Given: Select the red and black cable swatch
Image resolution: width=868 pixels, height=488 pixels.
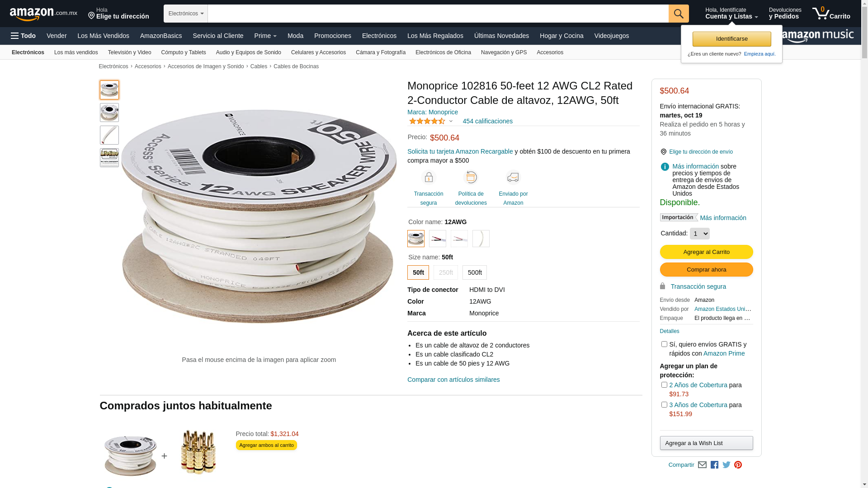Looking at the screenshot, I should (x=438, y=239).
